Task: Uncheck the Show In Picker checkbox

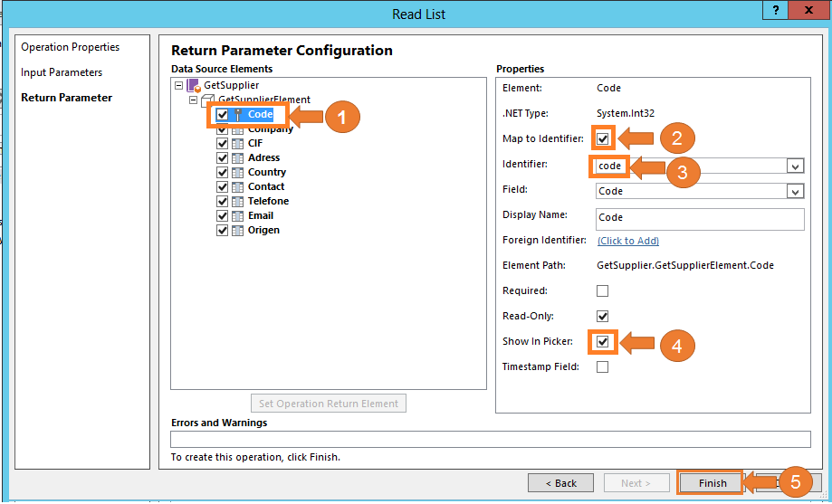Action: click(x=603, y=341)
